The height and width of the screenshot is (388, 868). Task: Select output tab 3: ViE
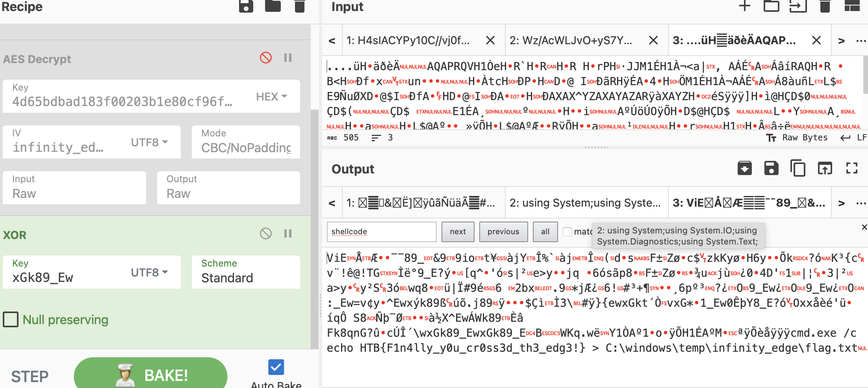point(749,203)
